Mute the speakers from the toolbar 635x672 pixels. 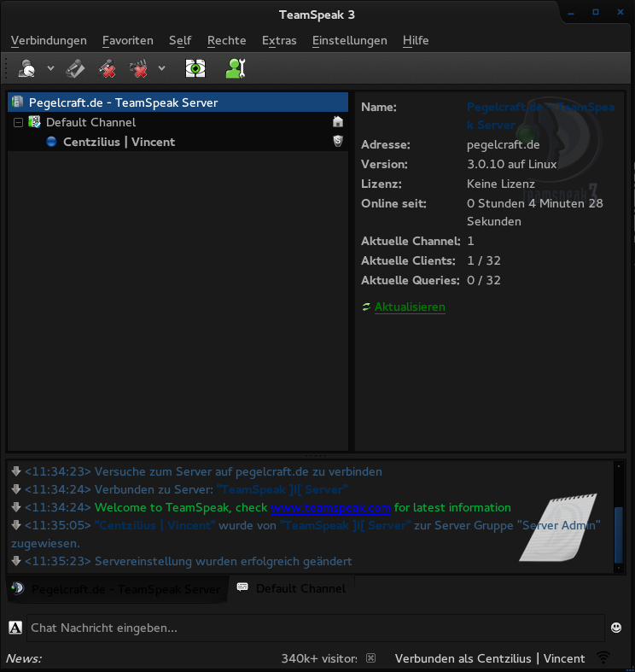coord(138,67)
